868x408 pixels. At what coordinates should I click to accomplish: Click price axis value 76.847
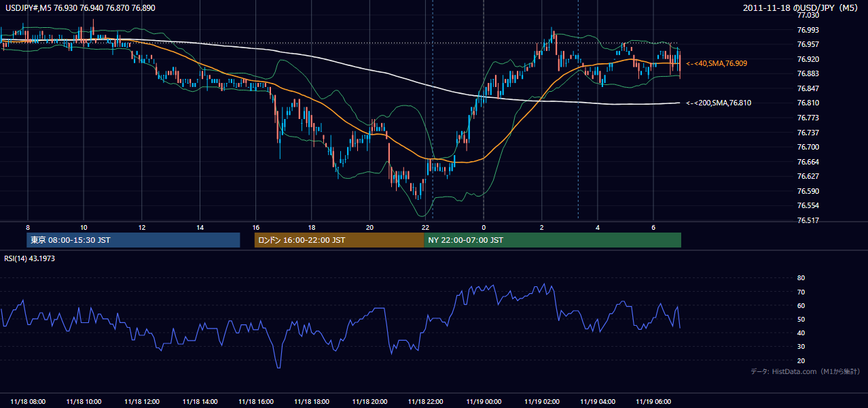[808, 88]
